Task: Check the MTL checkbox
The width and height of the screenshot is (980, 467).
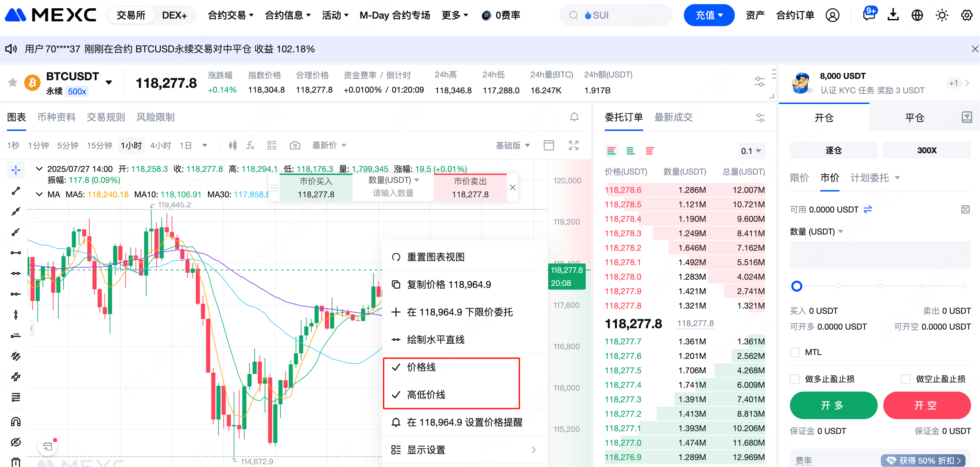Action: [795, 352]
